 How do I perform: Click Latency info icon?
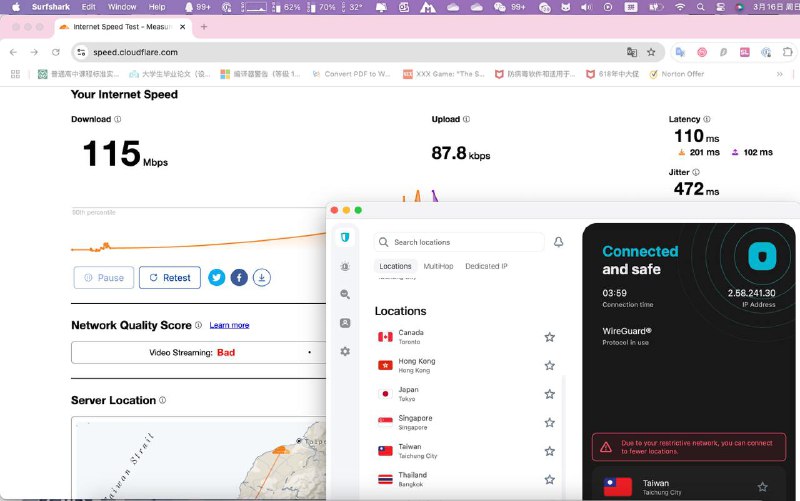[x=707, y=119]
